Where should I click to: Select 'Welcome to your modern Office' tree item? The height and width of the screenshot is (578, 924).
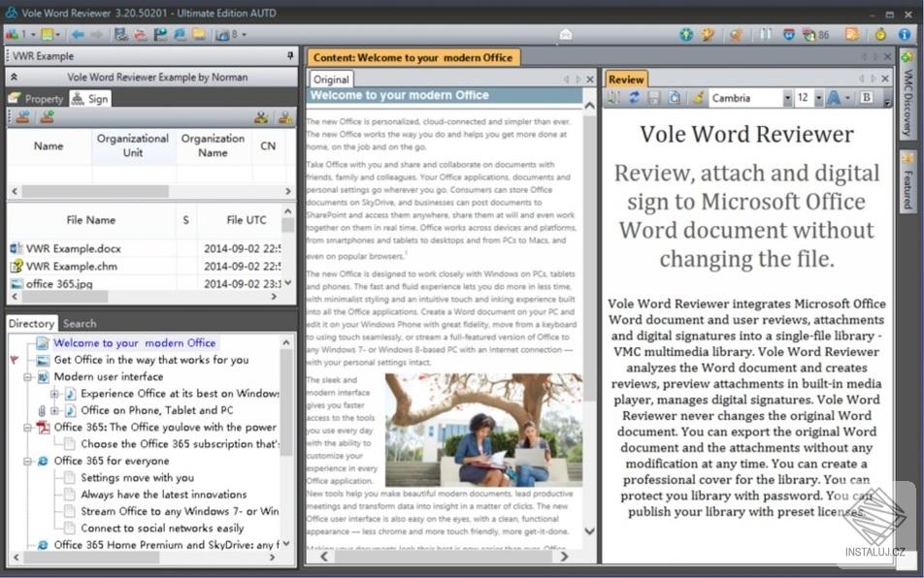[134, 342]
